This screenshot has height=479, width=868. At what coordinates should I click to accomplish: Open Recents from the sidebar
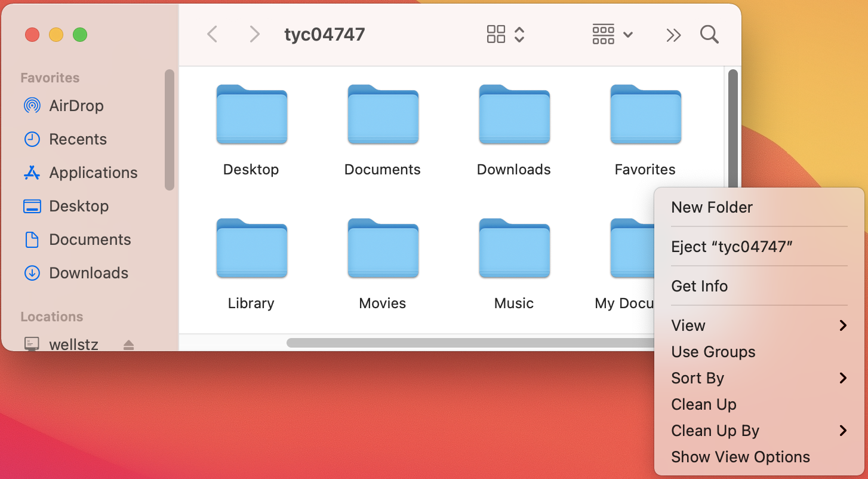point(78,139)
